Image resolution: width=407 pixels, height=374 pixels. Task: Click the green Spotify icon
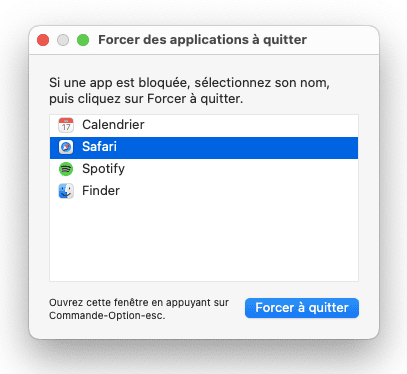click(66, 169)
